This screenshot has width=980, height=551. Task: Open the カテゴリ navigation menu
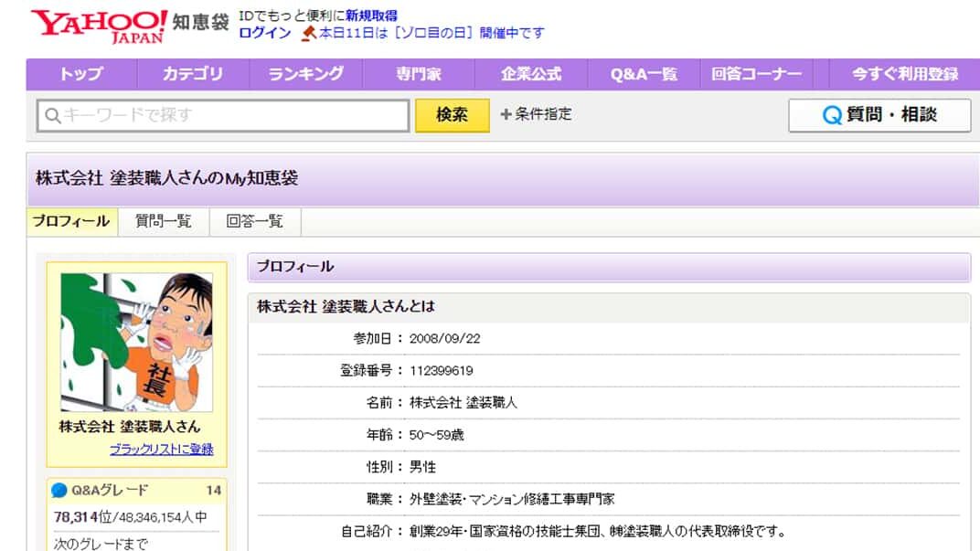[194, 74]
